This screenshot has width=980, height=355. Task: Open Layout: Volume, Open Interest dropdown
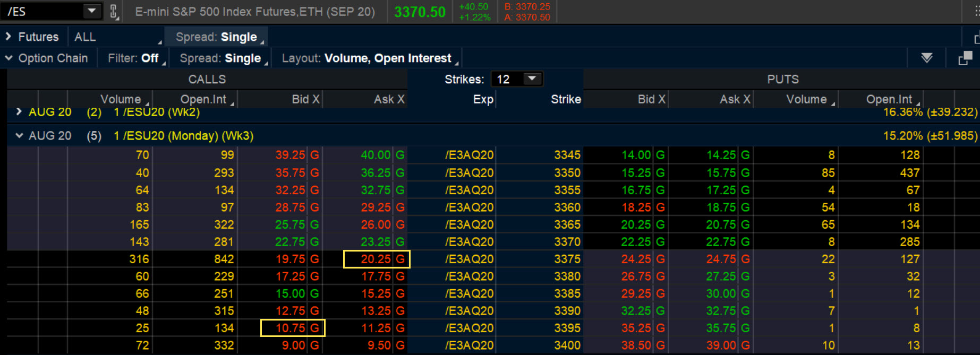tap(369, 58)
